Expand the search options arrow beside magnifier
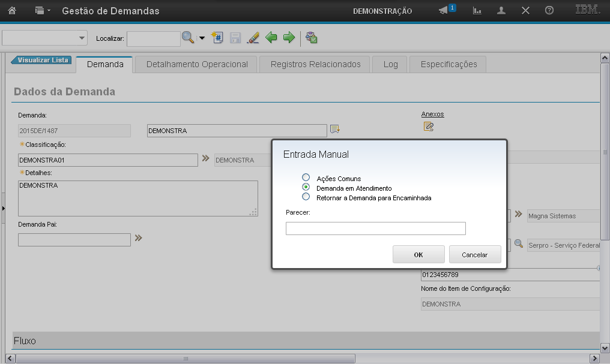This screenshot has height=364, width=610. [x=202, y=38]
